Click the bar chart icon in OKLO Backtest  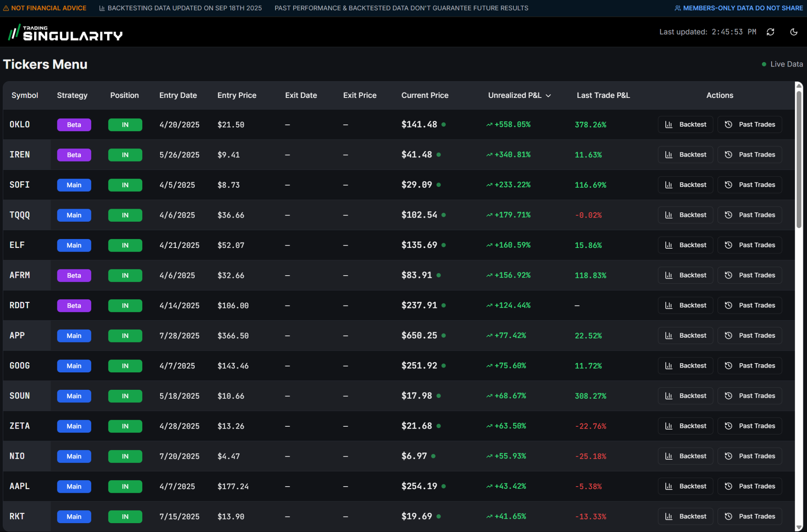tap(669, 125)
